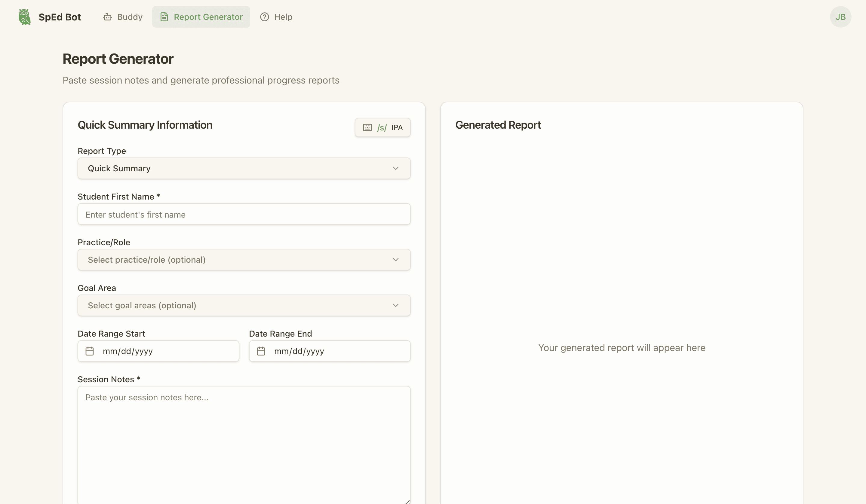Click the SpEd Bot owl logo

point(24,17)
